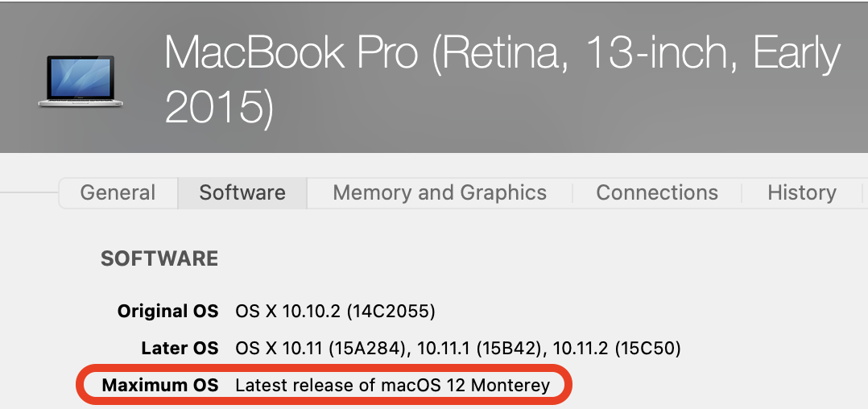Click the Maximum OS label
Screen dimensions: 868x409
160,386
